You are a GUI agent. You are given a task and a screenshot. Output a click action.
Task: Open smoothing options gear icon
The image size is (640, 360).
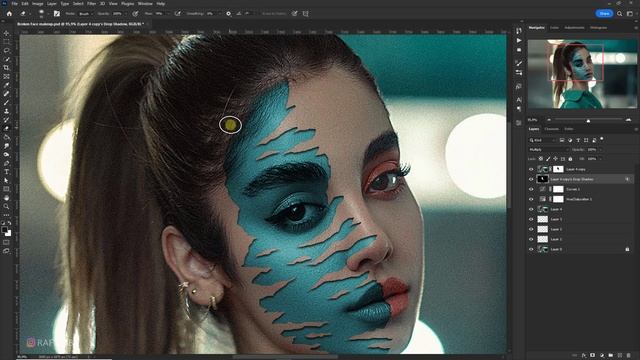tap(228, 13)
